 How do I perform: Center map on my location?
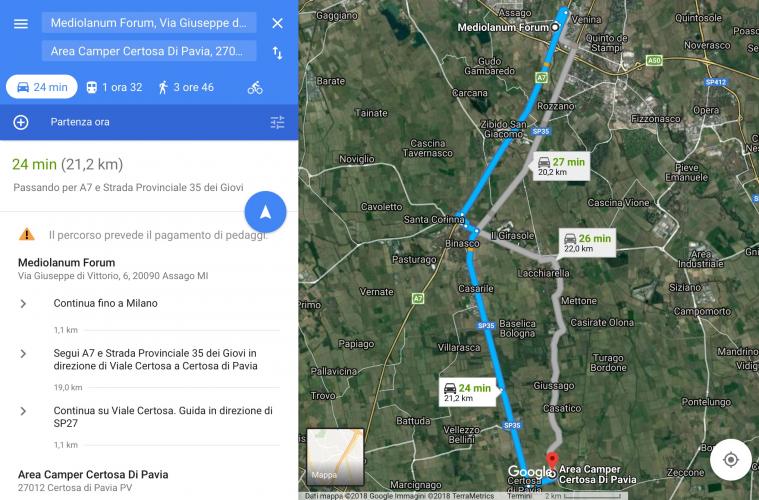click(x=730, y=459)
